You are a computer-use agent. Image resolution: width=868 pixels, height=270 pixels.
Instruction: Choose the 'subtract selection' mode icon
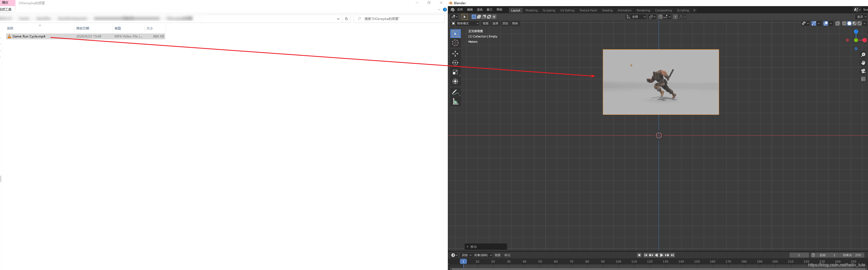coord(484,17)
